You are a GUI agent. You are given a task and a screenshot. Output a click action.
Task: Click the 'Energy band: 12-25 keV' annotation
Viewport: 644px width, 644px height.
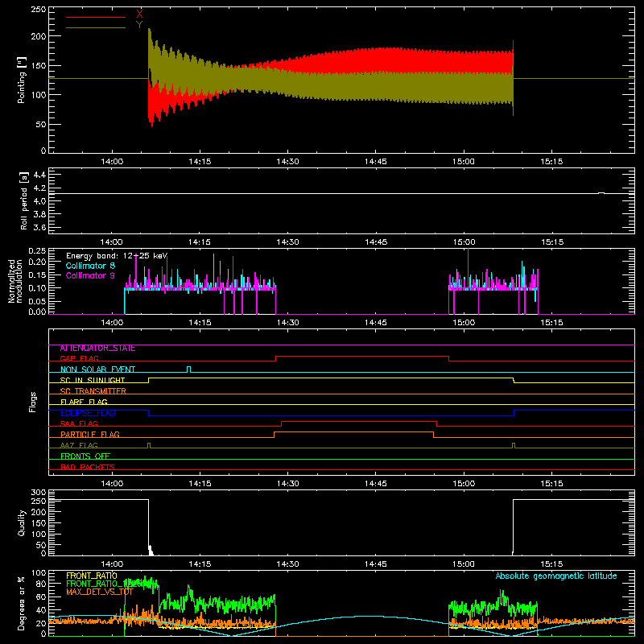117,256
